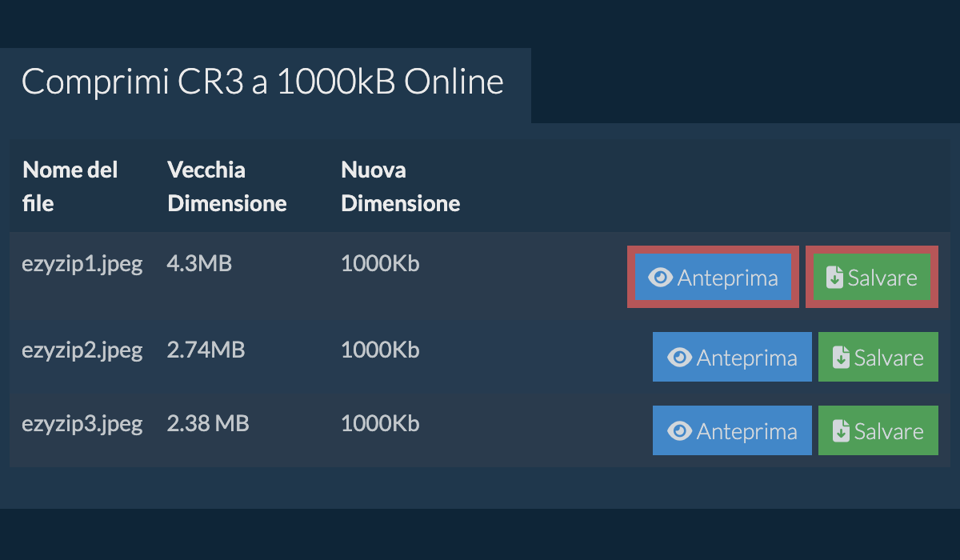Select the ezyzip2.jpeg file name
Image resolution: width=960 pixels, height=560 pixels.
click(x=82, y=350)
